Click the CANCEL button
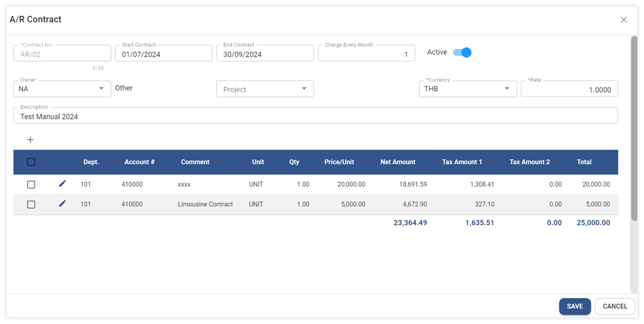 pos(615,306)
